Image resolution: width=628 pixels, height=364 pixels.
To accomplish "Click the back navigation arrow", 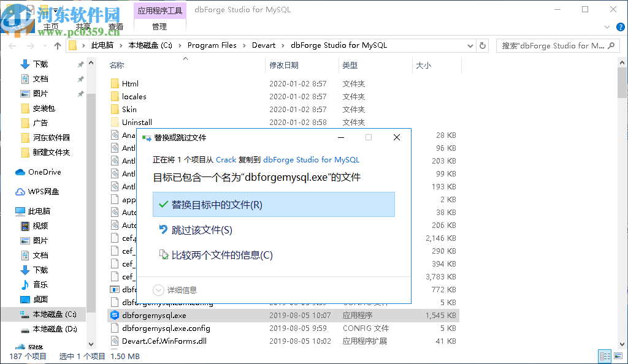I will click(12, 45).
